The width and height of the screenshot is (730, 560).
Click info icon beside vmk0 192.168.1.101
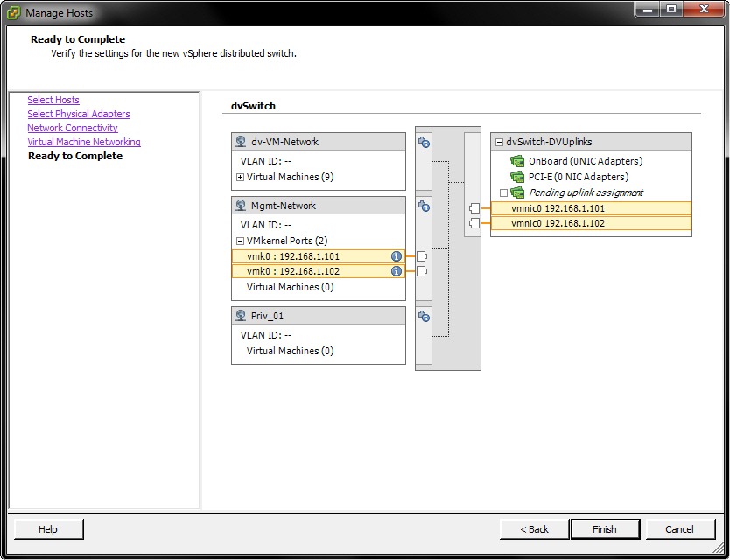[396, 256]
